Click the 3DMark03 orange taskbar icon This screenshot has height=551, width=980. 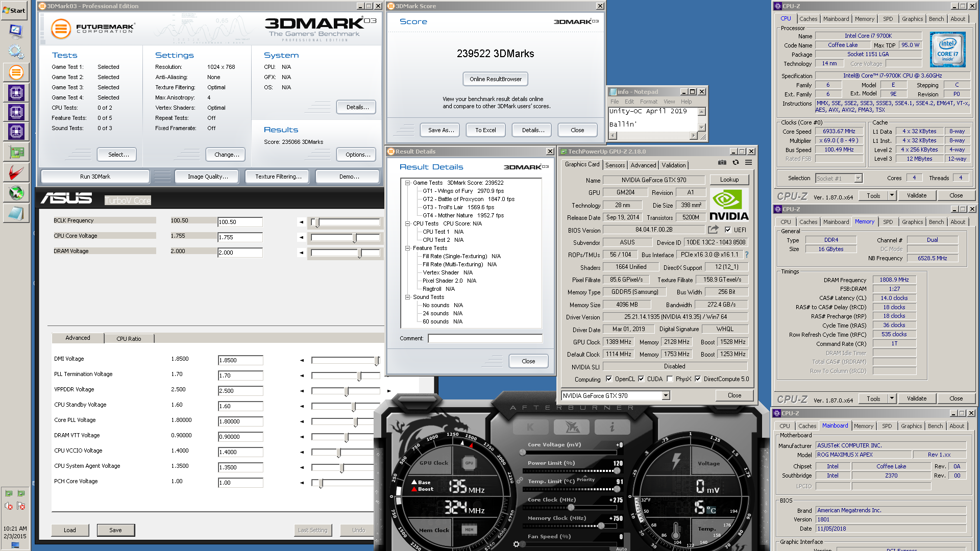click(x=16, y=72)
